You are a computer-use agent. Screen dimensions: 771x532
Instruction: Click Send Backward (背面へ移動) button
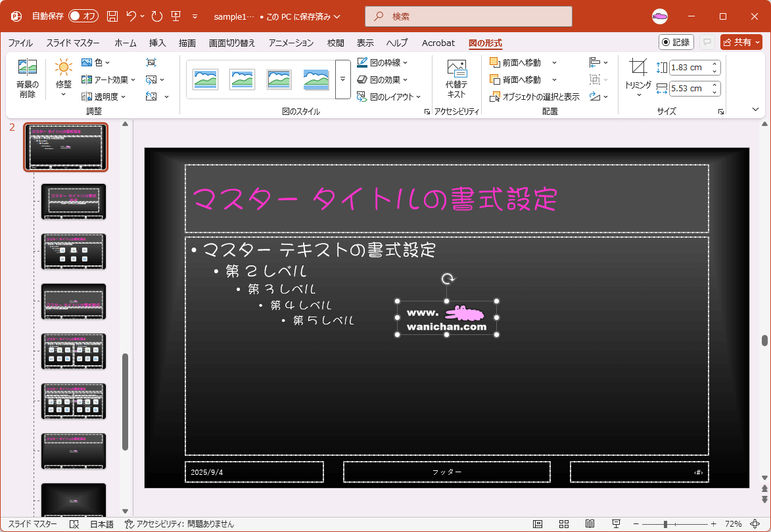point(515,79)
